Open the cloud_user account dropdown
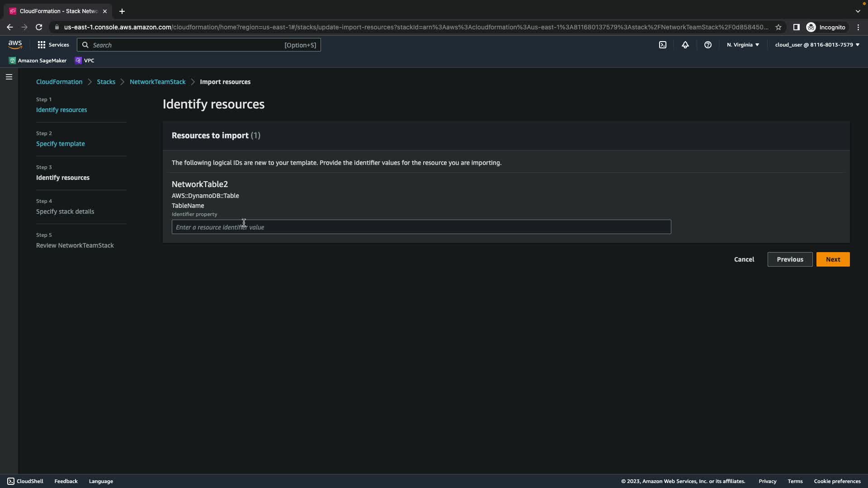 816,45
